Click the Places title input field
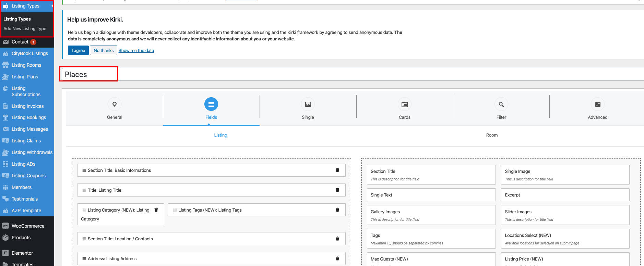 point(353,74)
